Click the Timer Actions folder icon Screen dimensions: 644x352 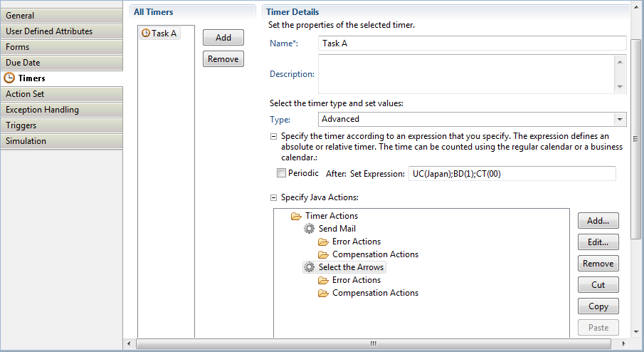(x=296, y=216)
